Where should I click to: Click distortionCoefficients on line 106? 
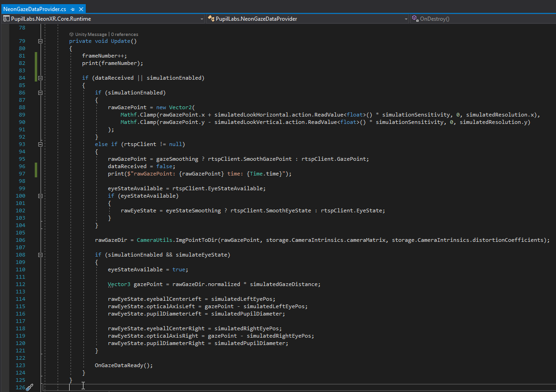tap(509, 240)
